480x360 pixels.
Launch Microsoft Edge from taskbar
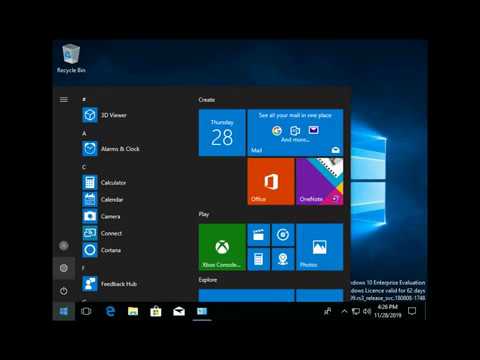[110, 311]
